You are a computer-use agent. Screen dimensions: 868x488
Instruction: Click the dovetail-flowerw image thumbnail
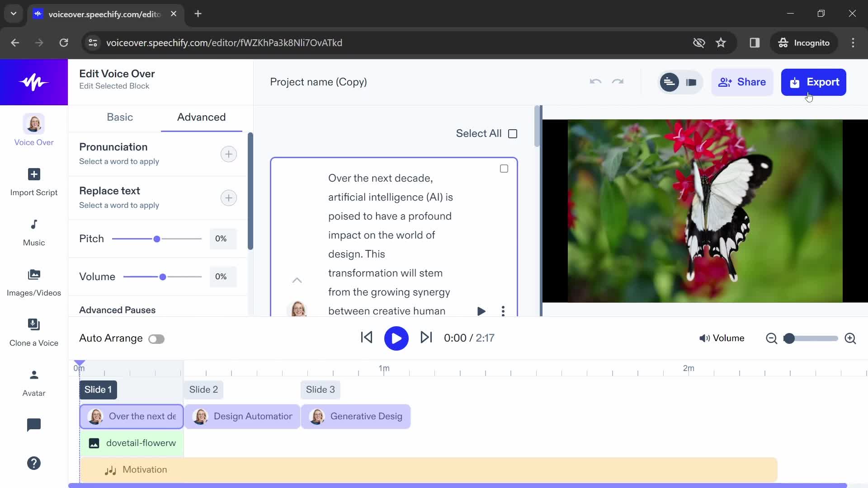tap(93, 443)
